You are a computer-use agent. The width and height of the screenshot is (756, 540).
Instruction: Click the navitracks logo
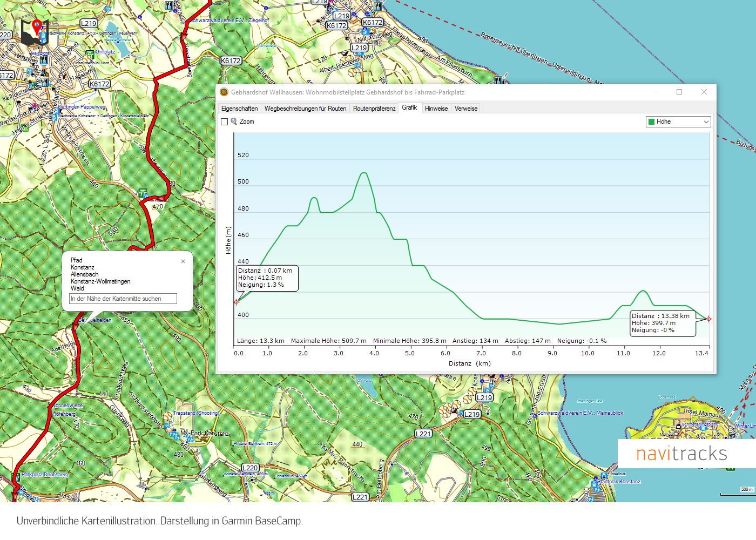point(681,454)
